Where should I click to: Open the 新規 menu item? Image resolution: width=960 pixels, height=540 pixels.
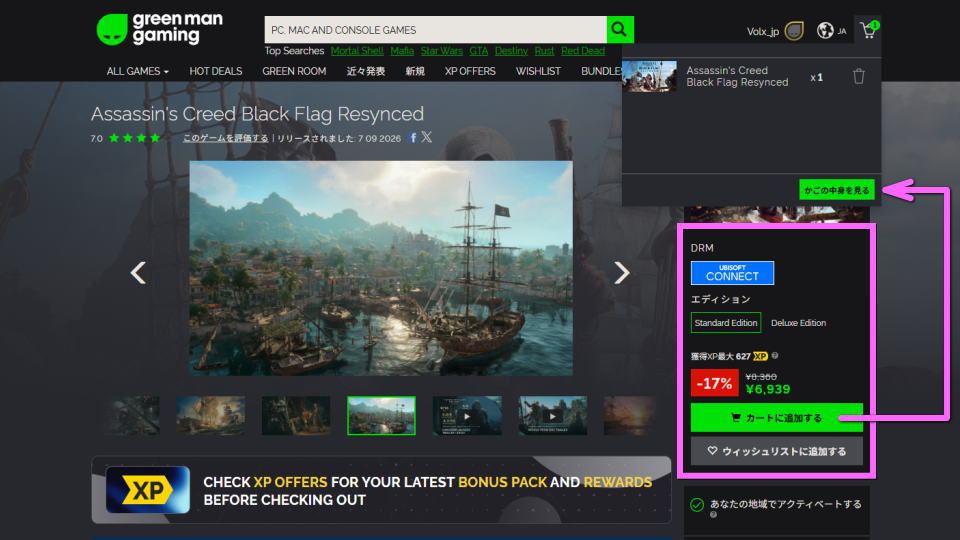tap(414, 71)
